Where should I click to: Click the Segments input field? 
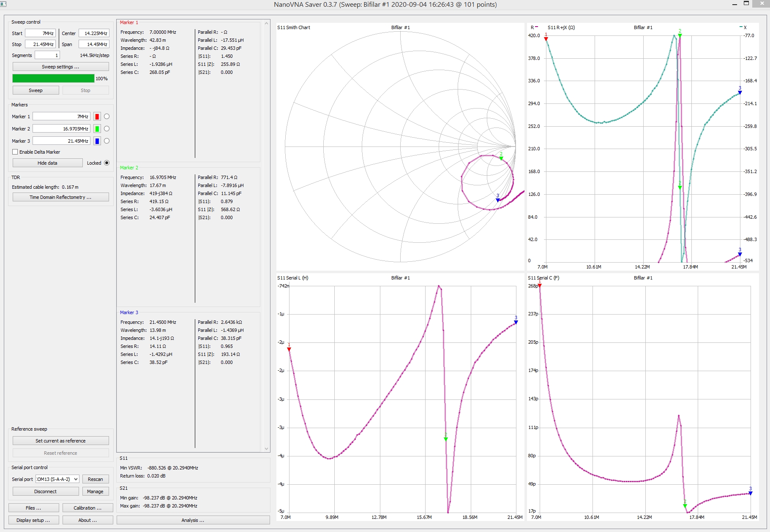47,55
